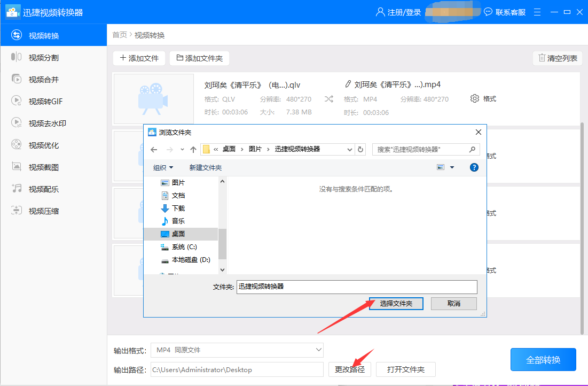Click the 更改路径 button
Viewport: 588px width, 386px height.
coord(349,369)
